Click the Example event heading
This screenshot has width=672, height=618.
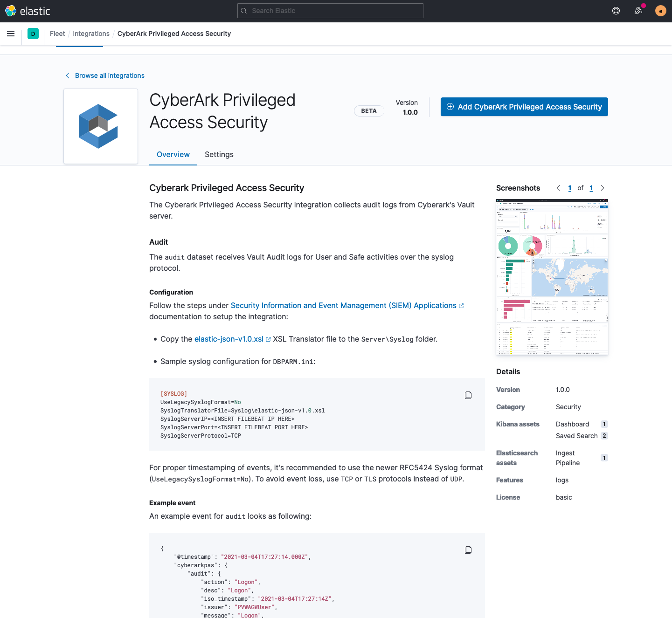coord(173,503)
